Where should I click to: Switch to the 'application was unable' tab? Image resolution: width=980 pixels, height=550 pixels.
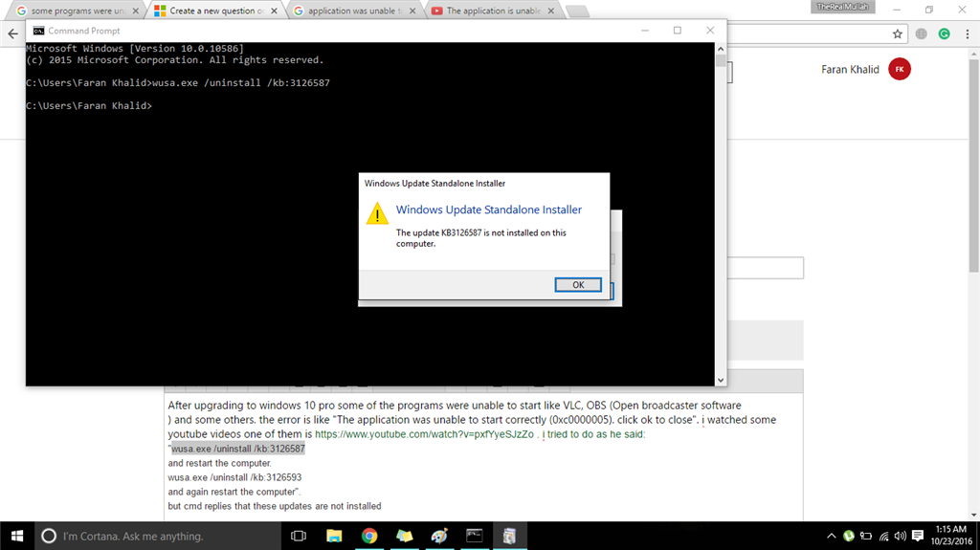point(355,11)
